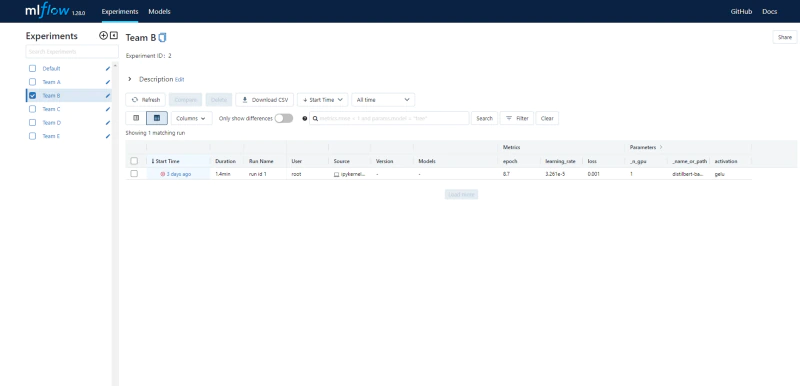Open the Models tab

[159, 11]
